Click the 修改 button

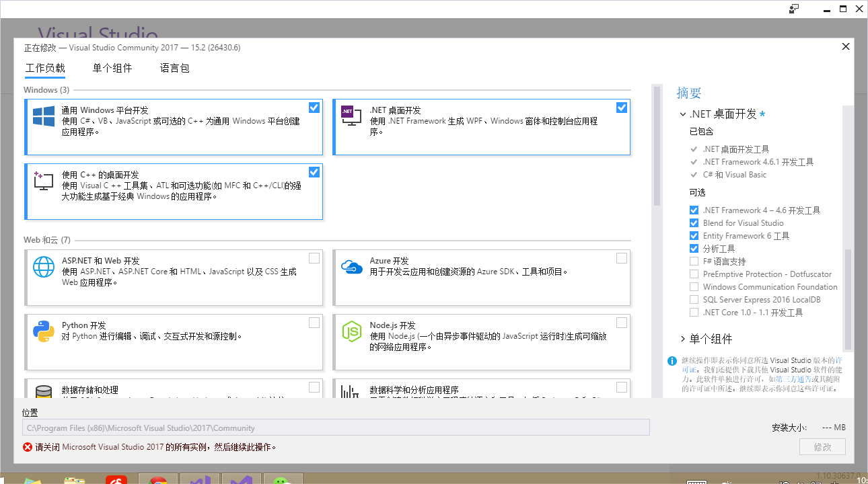tap(822, 447)
